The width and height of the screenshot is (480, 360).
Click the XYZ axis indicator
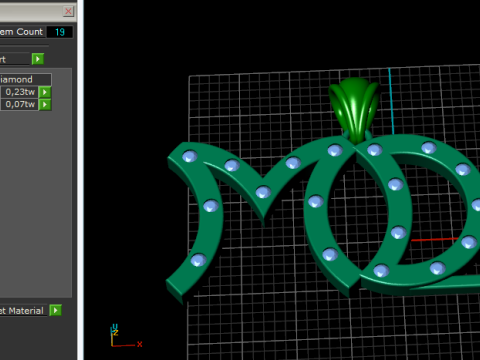pyautogui.click(x=126, y=336)
